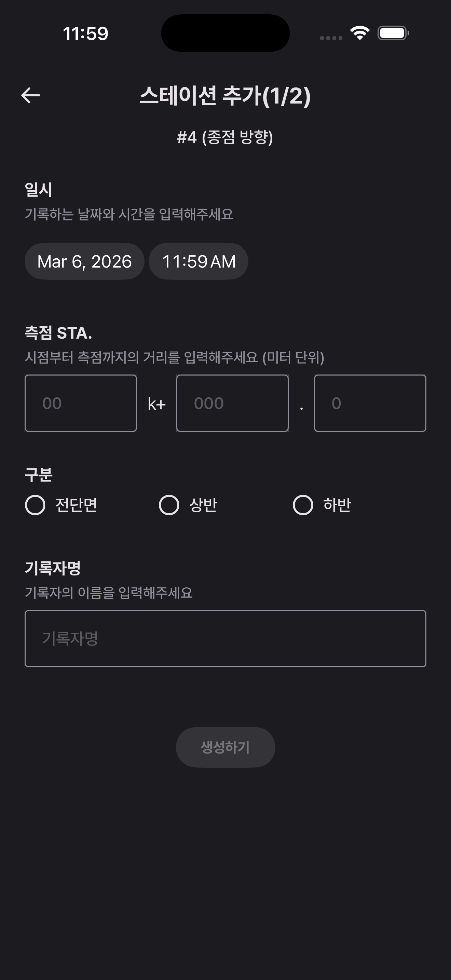The image size is (451, 980).
Task: Open the Mar 6, 2026 date picker
Action: (84, 262)
